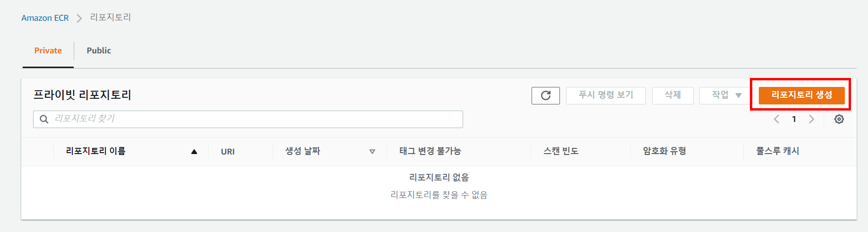The image size is (868, 232).
Task: Click the 스캔 빈도 column header
Action: click(x=561, y=151)
